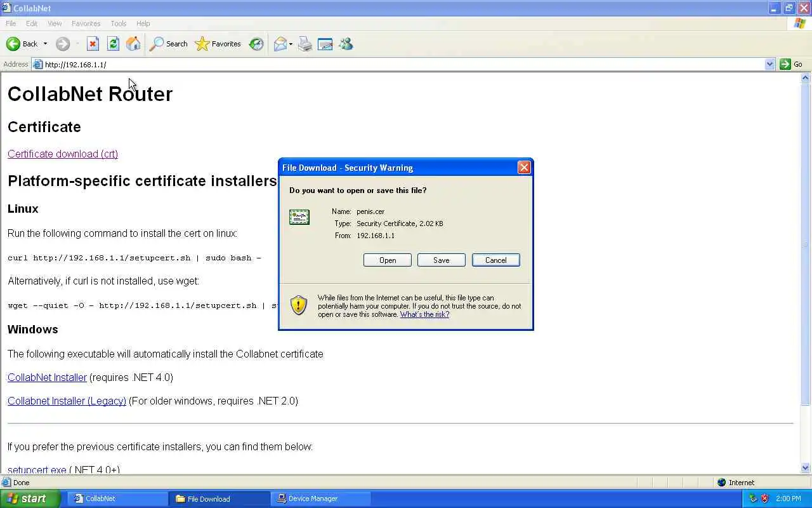The width and height of the screenshot is (812, 508).
Task: Click the IE page icon in address bar
Action: click(x=37, y=64)
